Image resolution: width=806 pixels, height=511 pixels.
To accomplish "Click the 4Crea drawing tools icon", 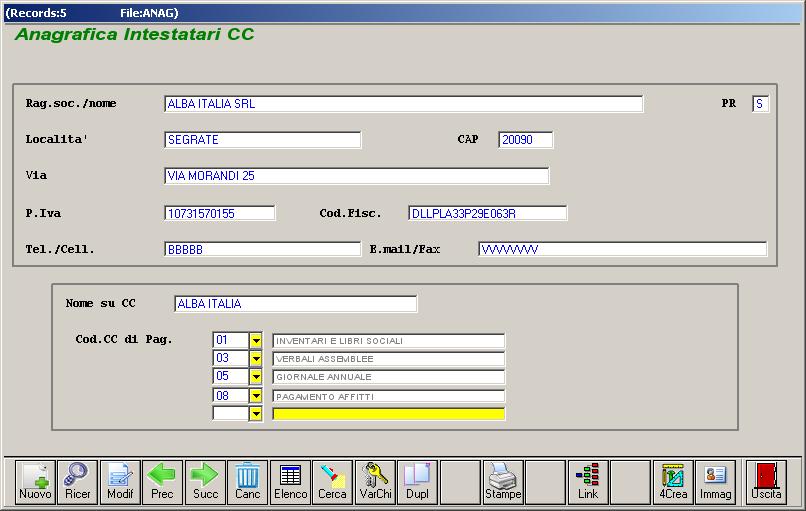I will (673, 482).
